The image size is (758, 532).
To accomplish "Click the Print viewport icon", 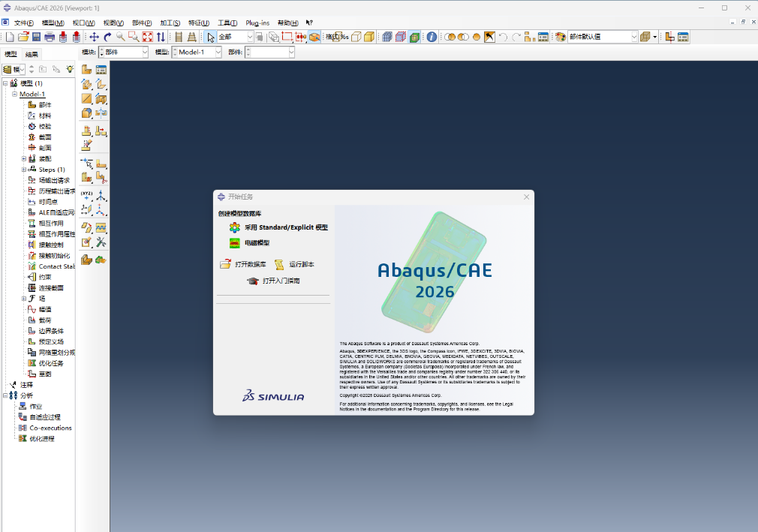I will pyautogui.click(x=50, y=37).
